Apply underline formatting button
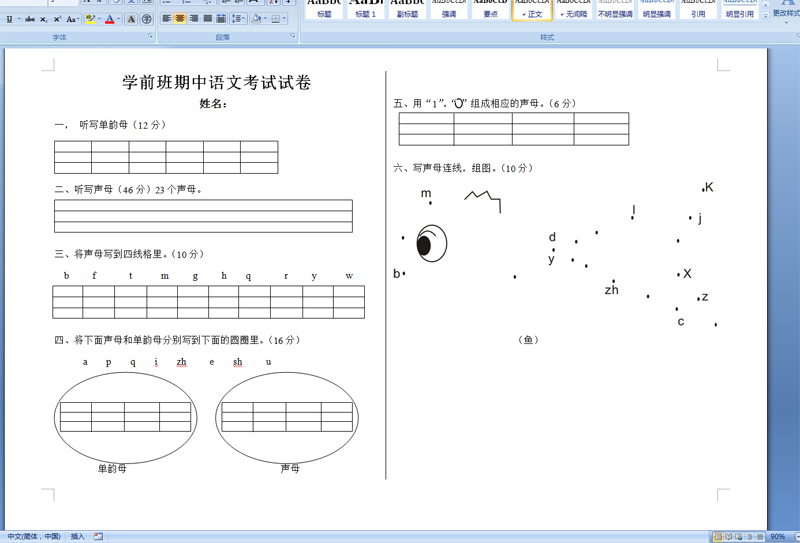This screenshot has width=800, height=543. (9, 19)
